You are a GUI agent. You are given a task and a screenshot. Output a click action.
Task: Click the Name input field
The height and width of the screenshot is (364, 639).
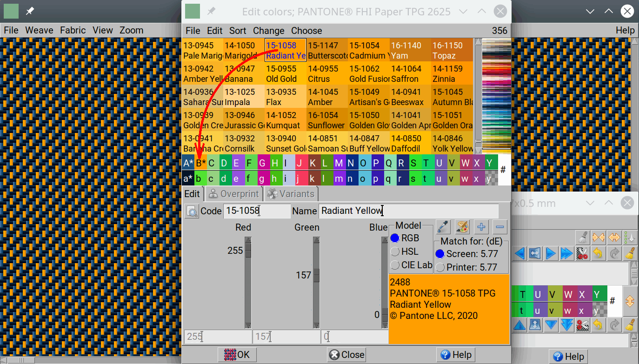pos(409,211)
